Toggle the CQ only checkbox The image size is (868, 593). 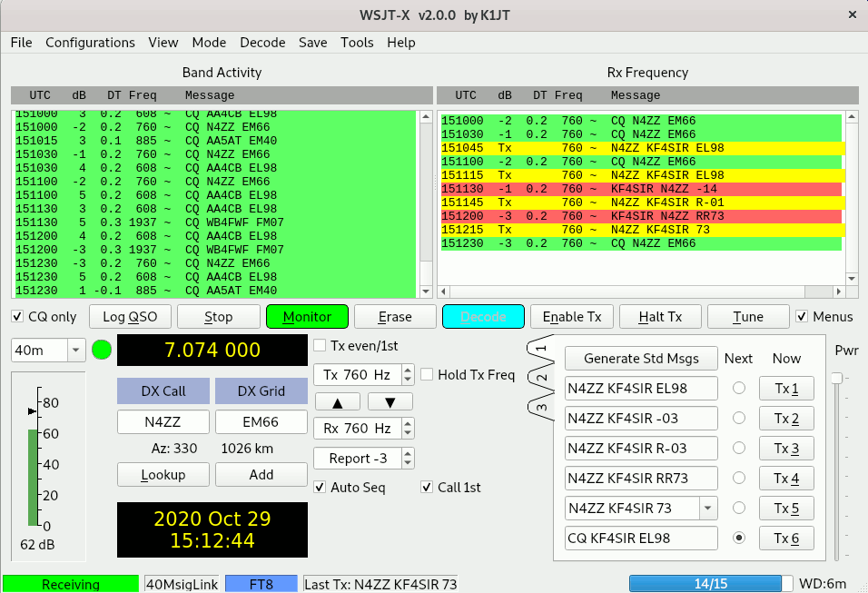(x=17, y=317)
